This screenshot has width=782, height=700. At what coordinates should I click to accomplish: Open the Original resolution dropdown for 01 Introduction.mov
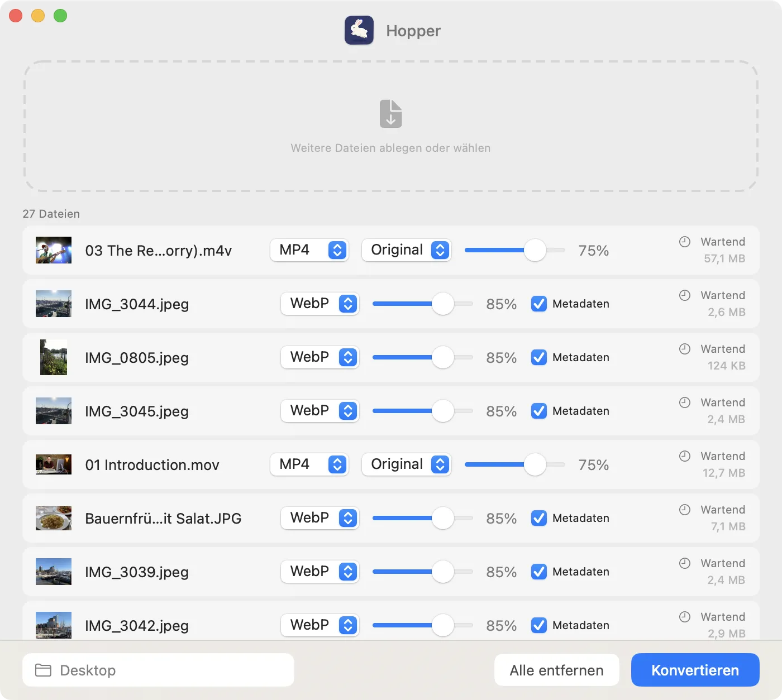click(406, 464)
